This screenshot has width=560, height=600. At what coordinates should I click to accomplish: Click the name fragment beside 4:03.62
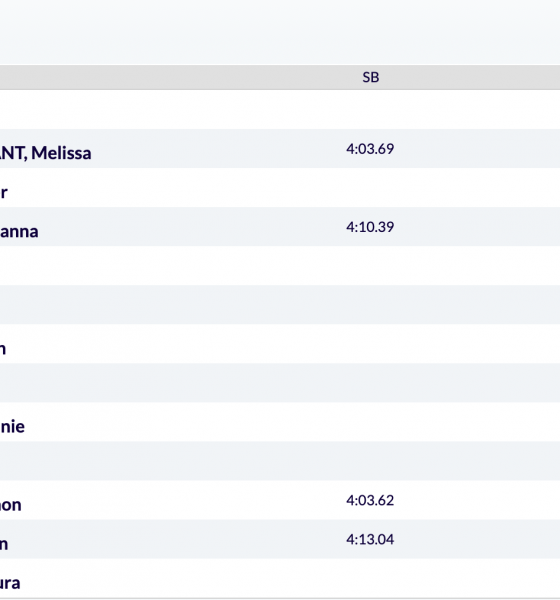point(11,505)
